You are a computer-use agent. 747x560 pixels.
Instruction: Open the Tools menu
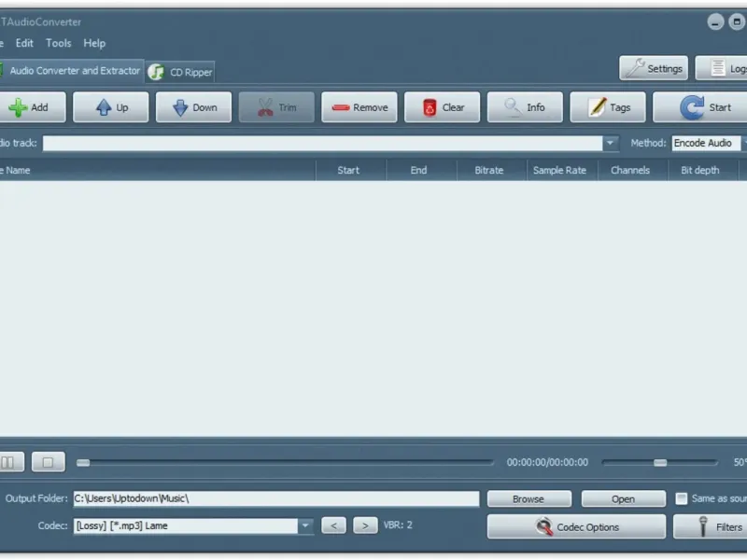59,43
